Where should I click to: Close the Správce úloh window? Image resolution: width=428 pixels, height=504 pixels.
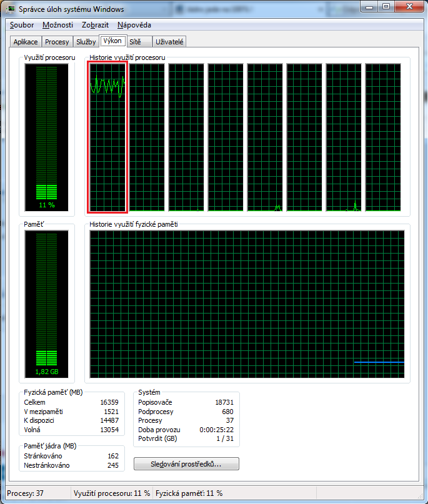click(409, 6)
